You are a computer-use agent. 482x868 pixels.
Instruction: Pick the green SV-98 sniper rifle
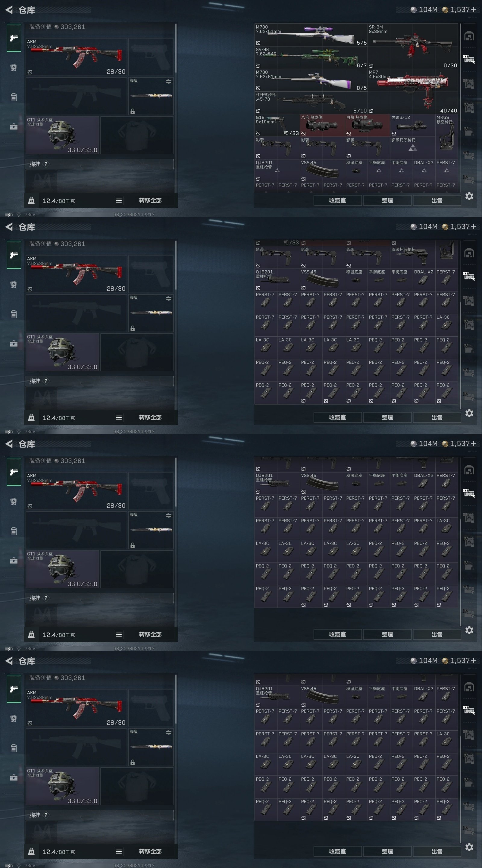(311, 58)
